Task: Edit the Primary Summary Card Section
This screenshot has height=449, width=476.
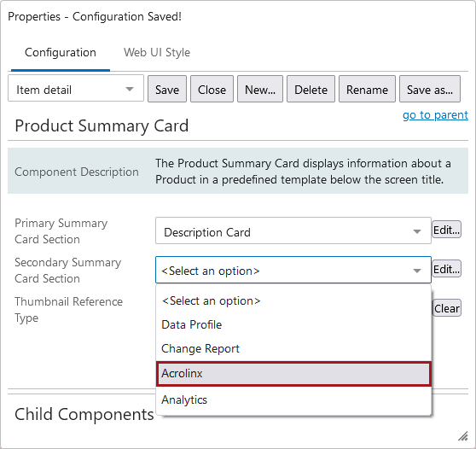Action: point(446,230)
